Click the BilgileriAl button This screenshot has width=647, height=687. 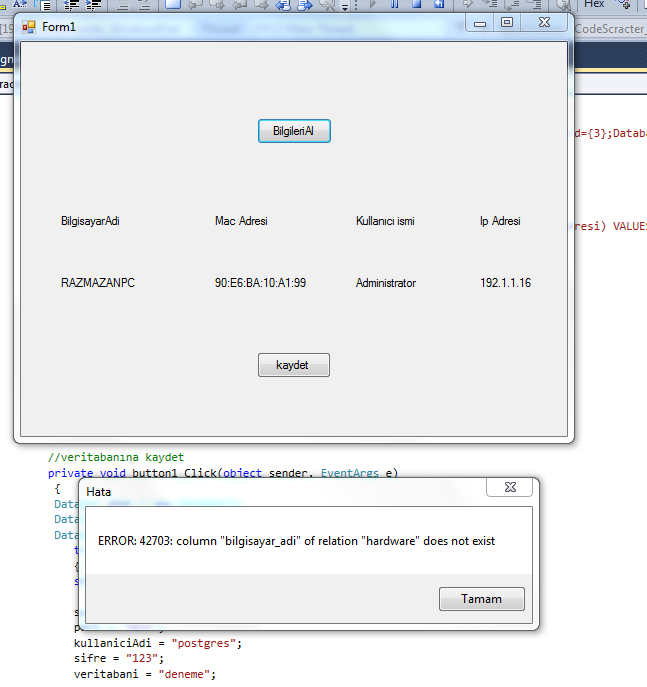tap(294, 131)
